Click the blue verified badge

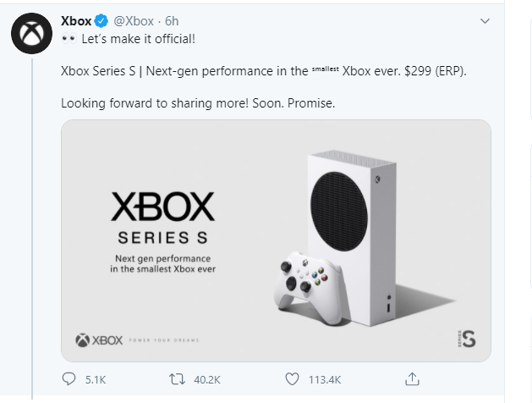pos(102,20)
